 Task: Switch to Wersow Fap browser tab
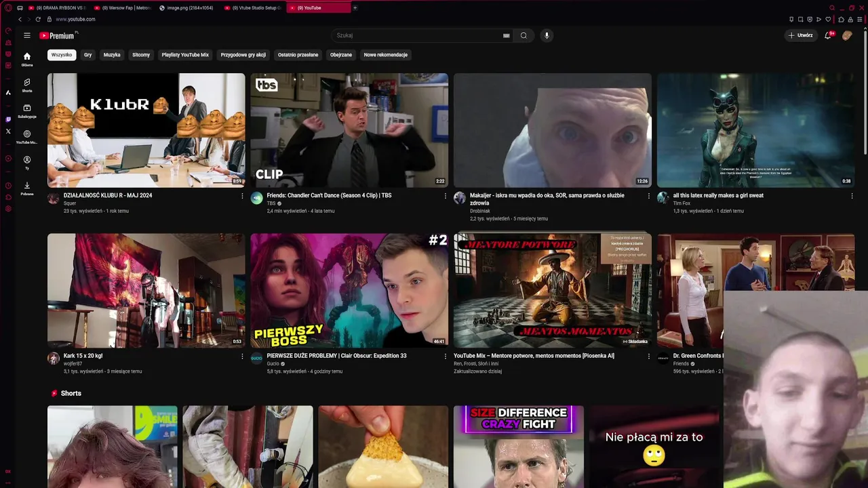[122, 7]
